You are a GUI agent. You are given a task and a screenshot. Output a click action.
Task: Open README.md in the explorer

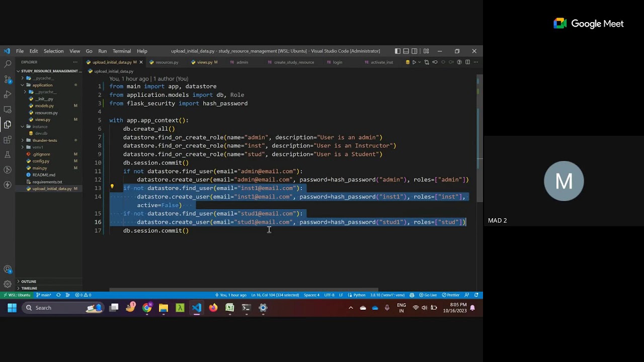click(44, 175)
